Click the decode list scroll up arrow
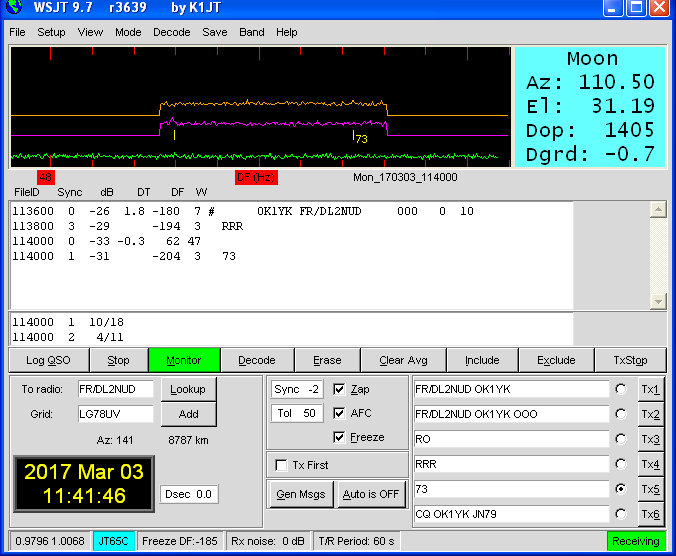The width and height of the screenshot is (676, 556). pyautogui.click(x=658, y=210)
